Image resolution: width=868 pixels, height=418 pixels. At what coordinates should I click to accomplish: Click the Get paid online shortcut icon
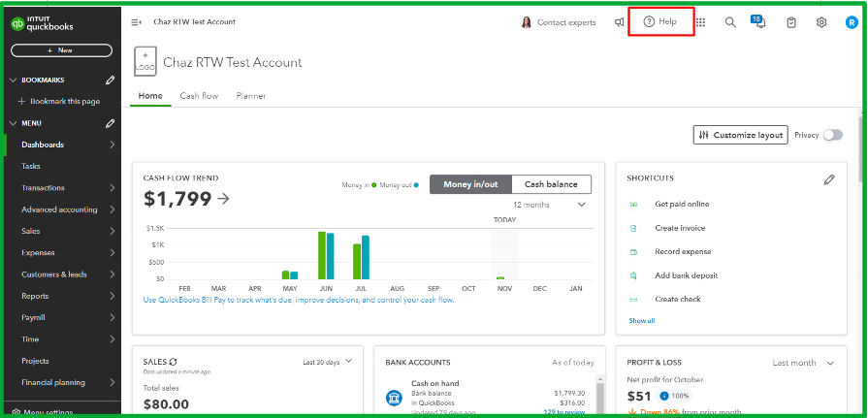(634, 205)
